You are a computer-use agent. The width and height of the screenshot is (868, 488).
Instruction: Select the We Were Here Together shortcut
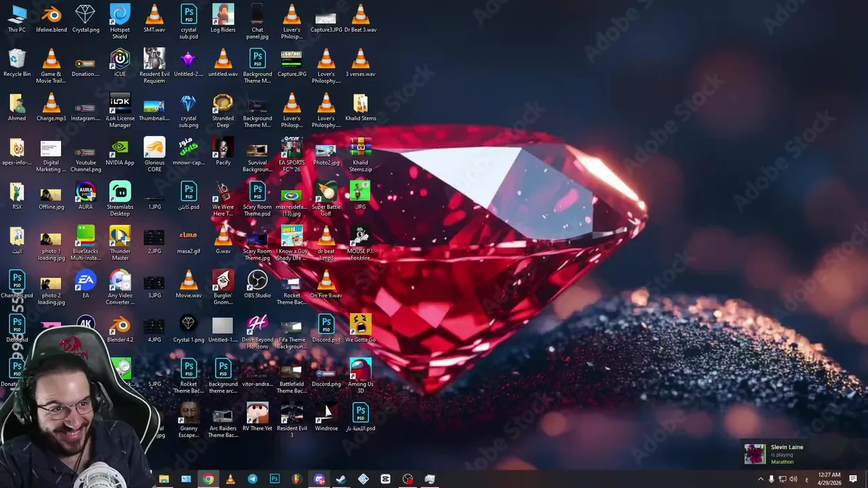(223, 199)
